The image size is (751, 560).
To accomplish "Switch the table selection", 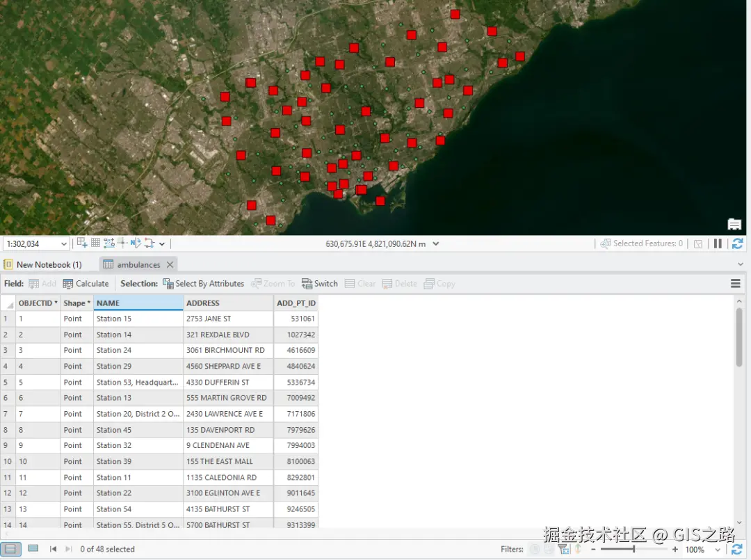I will tap(319, 284).
